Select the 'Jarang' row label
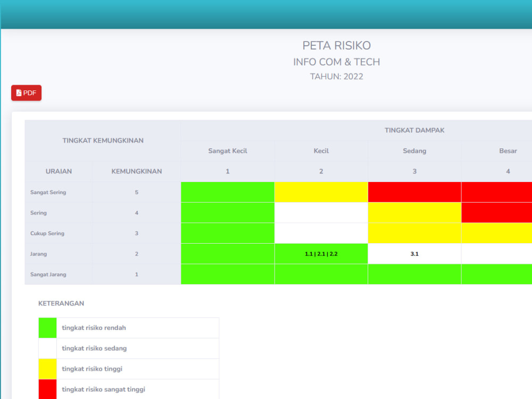Viewport: 532px width, 399px height. point(38,254)
